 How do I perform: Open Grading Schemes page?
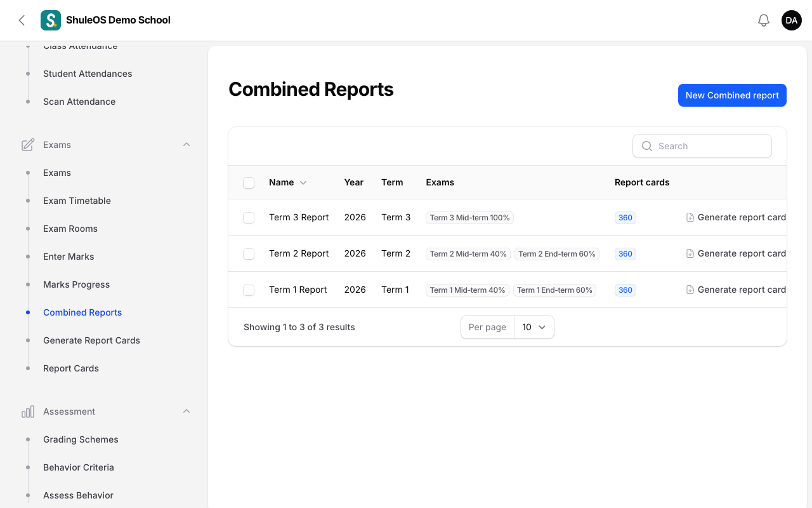click(81, 439)
